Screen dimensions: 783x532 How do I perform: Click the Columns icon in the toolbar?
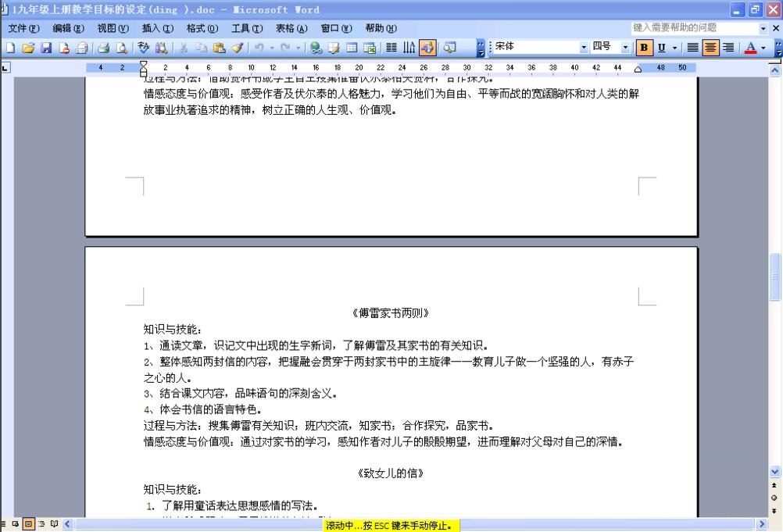391,48
